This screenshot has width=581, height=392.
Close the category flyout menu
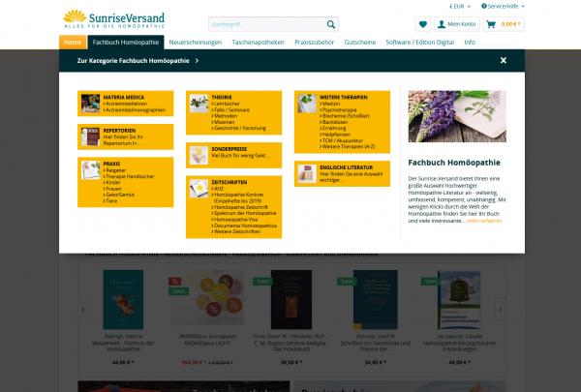coord(504,60)
